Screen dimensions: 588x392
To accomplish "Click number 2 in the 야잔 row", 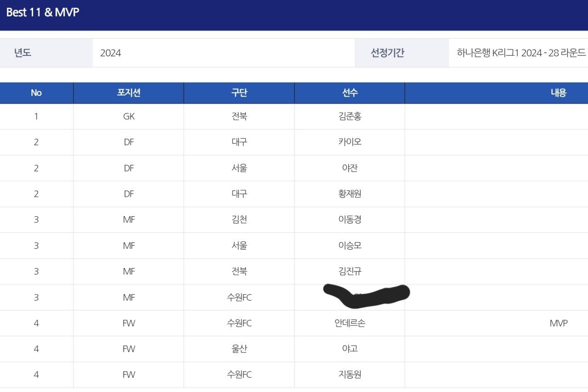I will pos(36,168).
